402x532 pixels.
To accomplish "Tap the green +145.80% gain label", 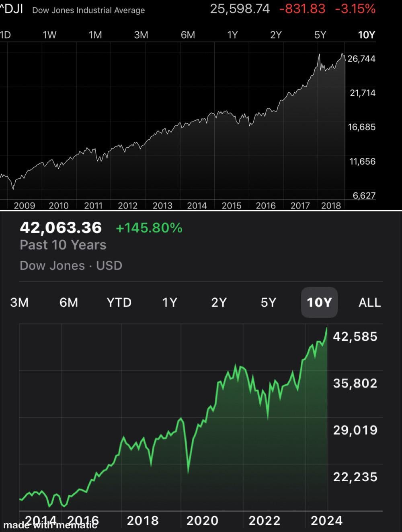I will (149, 228).
